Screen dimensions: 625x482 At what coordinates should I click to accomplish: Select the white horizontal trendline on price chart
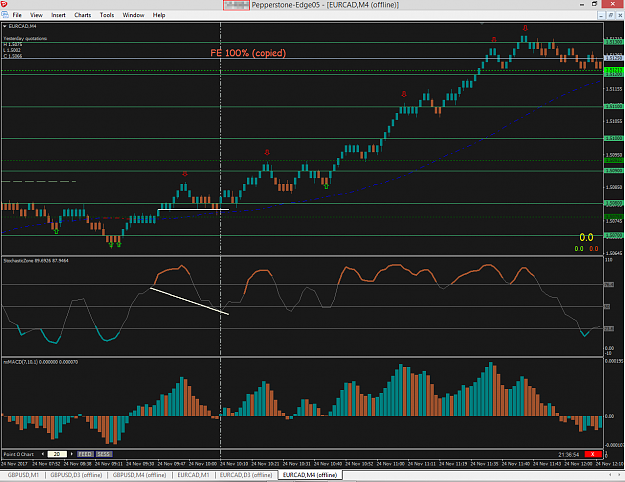tap(193, 209)
